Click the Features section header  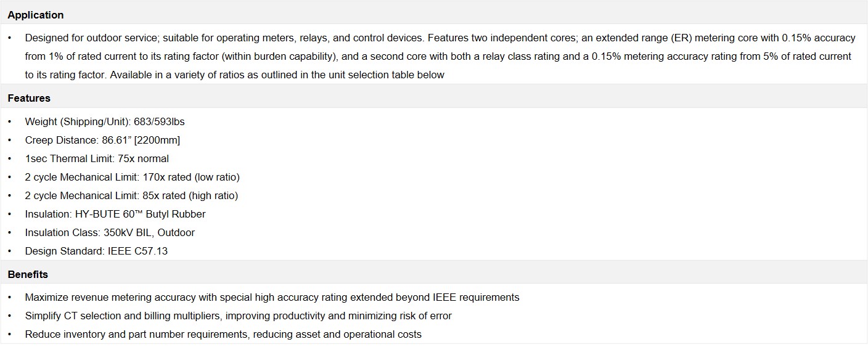[29, 98]
